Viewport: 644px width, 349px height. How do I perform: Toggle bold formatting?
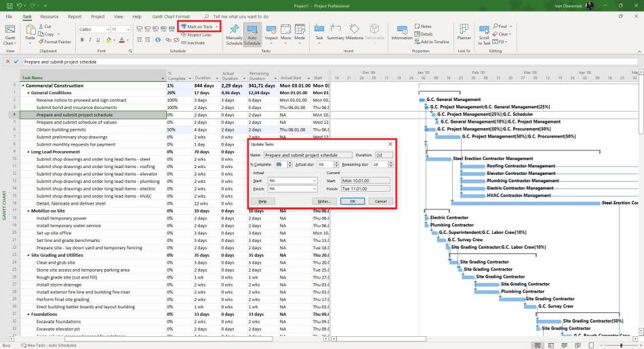[82, 40]
